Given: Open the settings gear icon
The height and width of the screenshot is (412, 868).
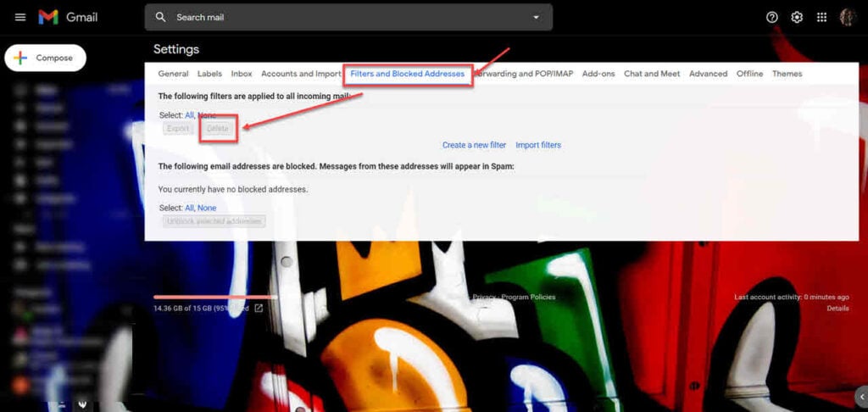Looking at the screenshot, I should click(x=797, y=17).
